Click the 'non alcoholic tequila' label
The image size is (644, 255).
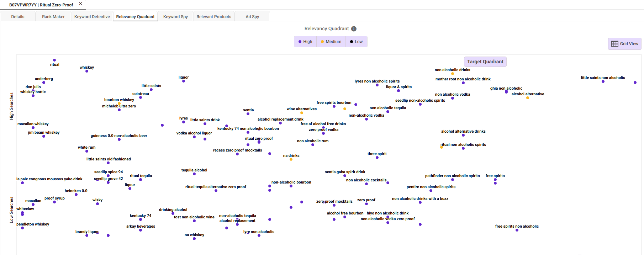point(387,108)
